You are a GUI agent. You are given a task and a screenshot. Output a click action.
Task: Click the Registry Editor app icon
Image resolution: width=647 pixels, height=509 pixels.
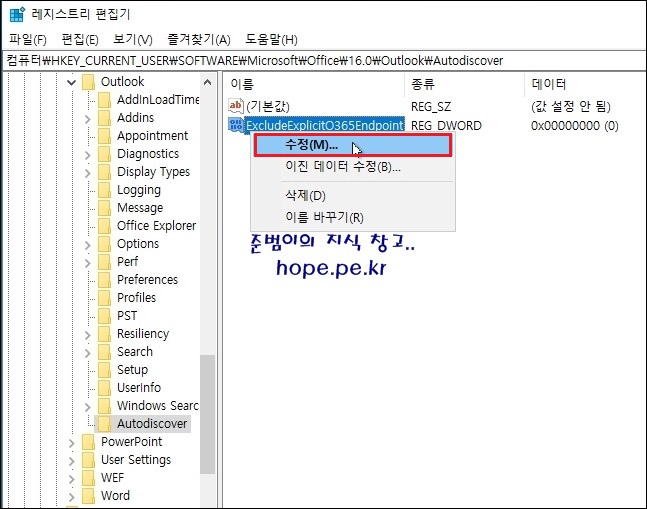(17, 14)
